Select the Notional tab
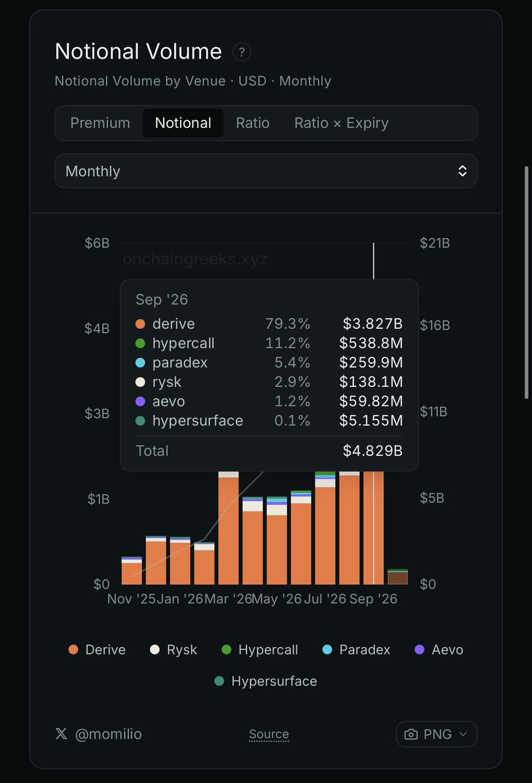 point(183,123)
